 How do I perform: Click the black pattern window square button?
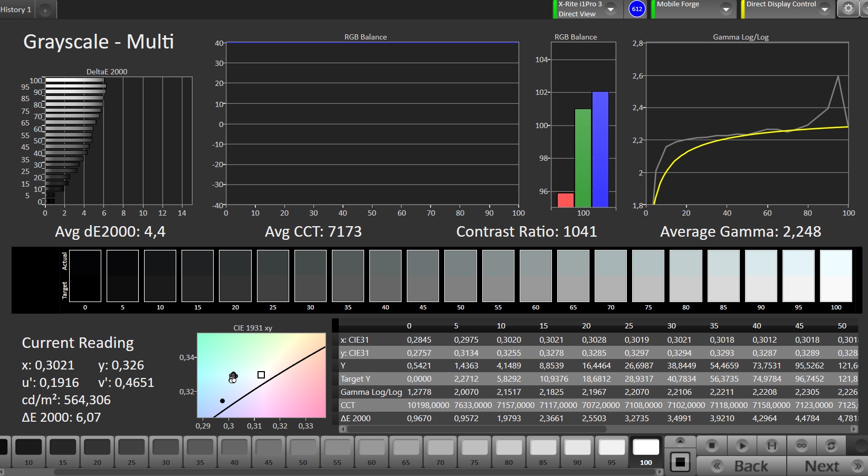[680, 462]
